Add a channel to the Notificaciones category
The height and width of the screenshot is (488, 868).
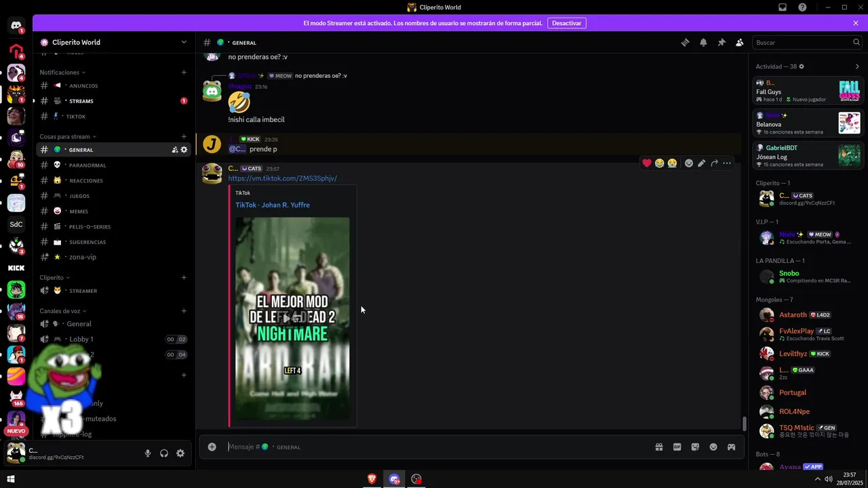tap(184, 72)
